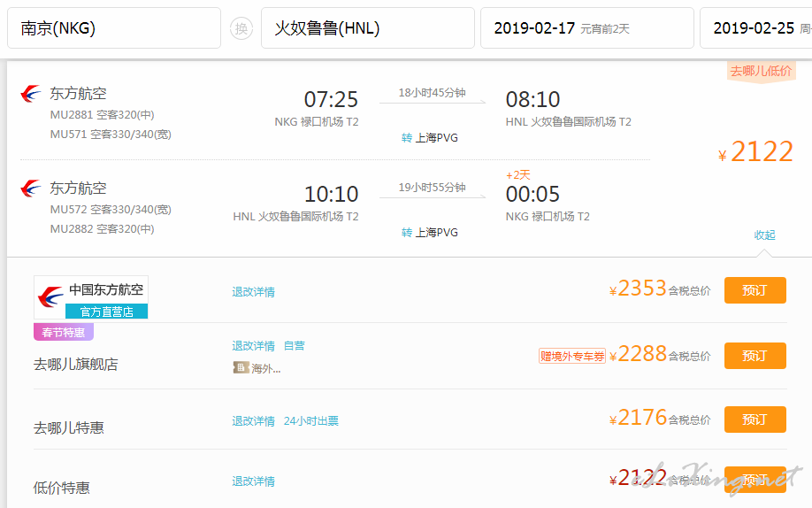Open the departure date field 2019-02-17
This screenshot has height=508, width=812.
(587, 28)
